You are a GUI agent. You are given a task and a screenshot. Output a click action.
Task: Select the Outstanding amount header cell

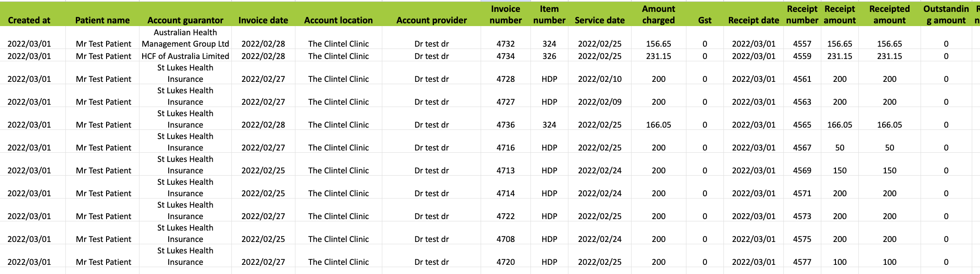(946, 14)
